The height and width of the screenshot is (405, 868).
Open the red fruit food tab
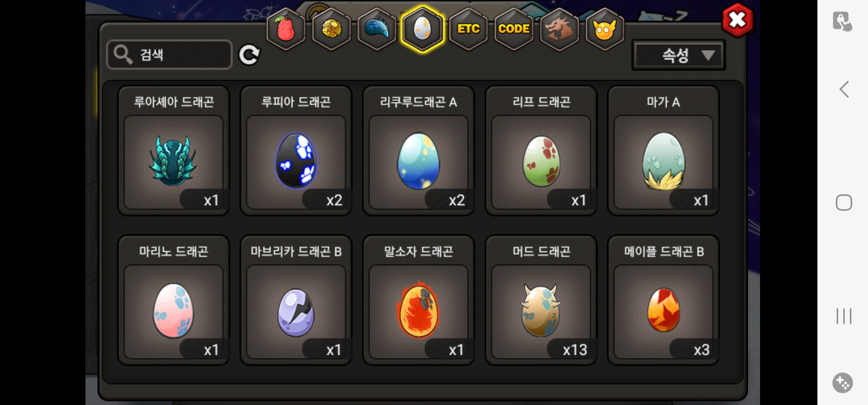(x=286, y=29)
